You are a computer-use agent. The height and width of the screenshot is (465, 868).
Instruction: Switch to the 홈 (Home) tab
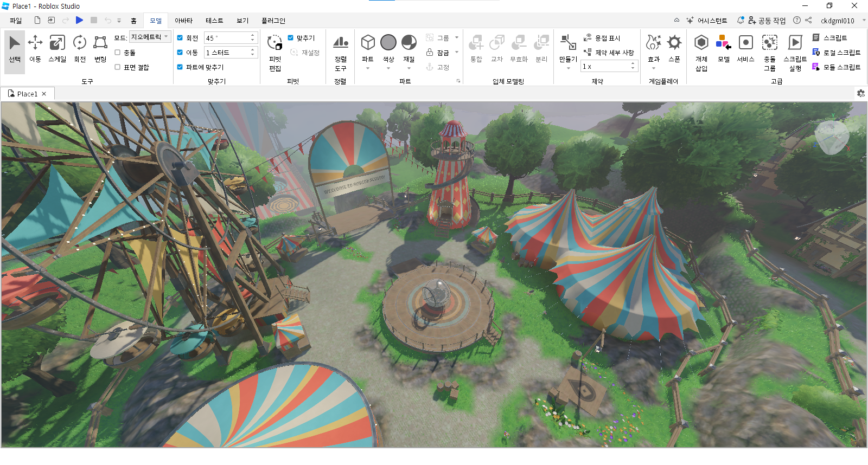pyautogui.click(x=133, y=21)
